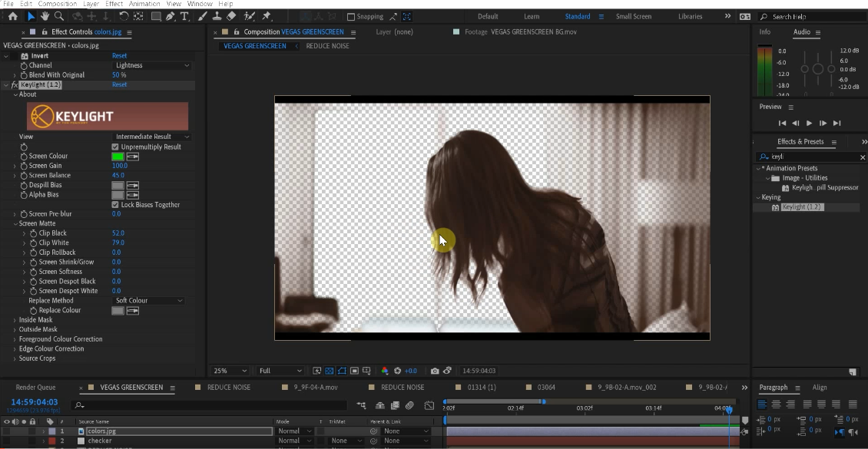Play the preview
Screen dimensions: 868x449
tap(809, 124)
